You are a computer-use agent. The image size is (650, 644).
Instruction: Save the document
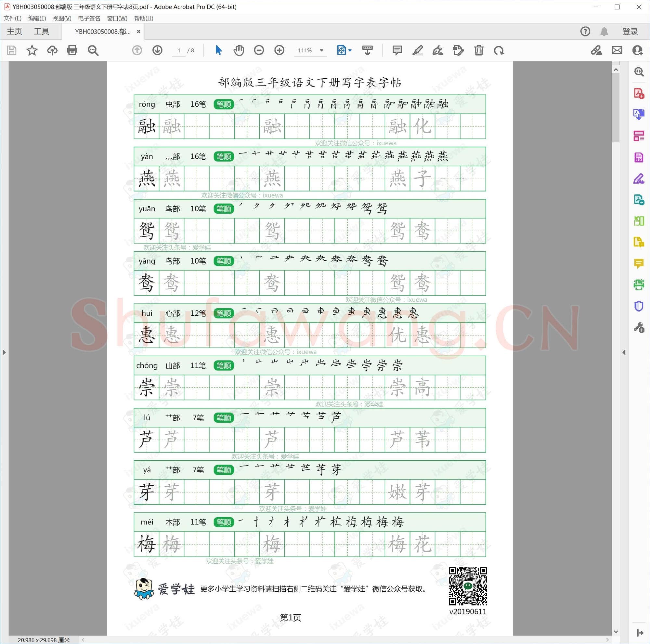(x=11, y=50)
